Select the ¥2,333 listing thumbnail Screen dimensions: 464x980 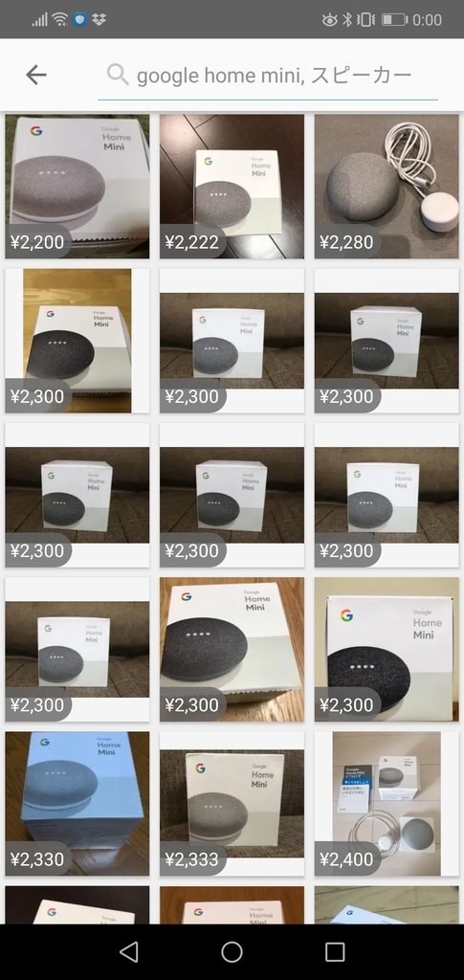click(232, 804)
